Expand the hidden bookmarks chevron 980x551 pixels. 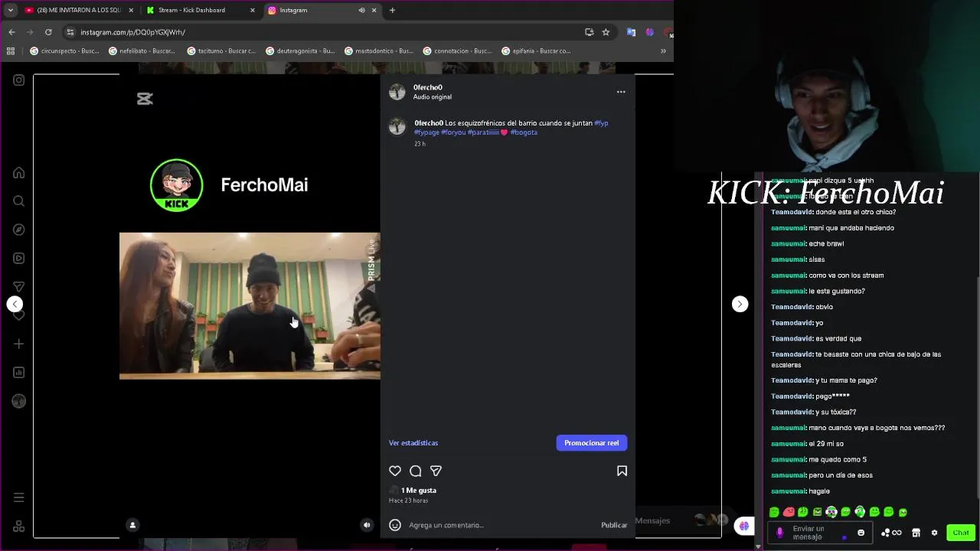(663, 51)
